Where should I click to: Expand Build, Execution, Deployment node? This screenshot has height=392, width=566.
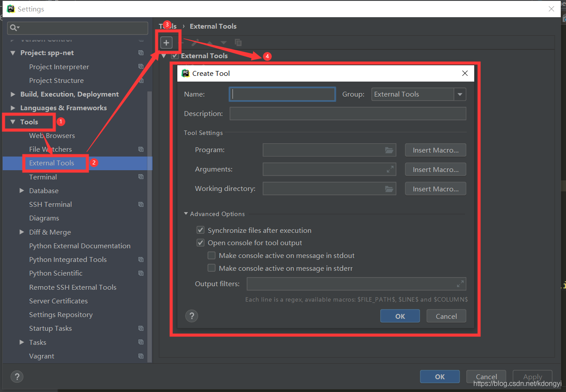[x=12, y=94]
